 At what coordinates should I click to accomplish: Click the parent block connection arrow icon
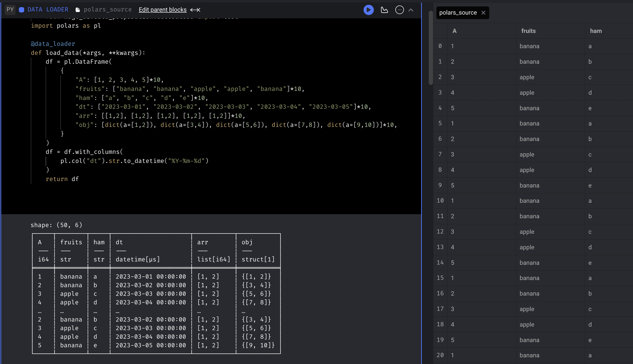coord(195,10)
